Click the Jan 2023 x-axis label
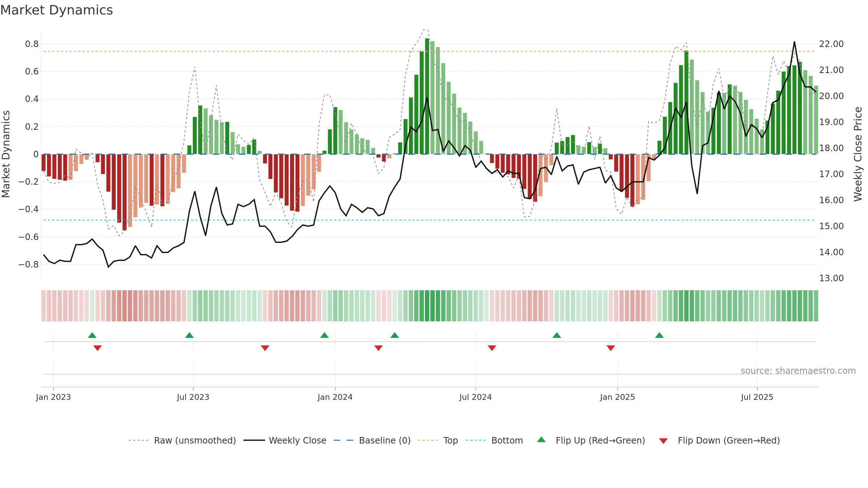 54,397
